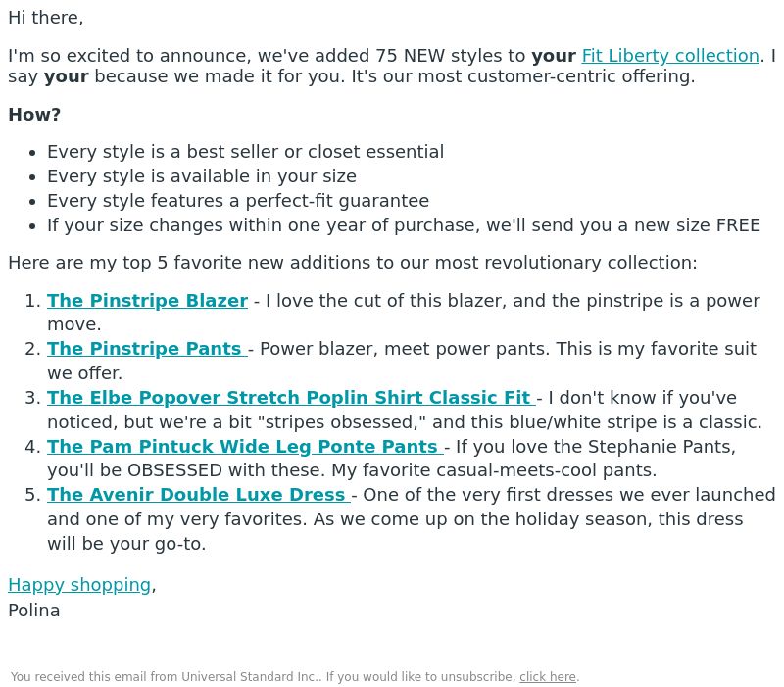Screen dimensions: 784x687
Task: Click the 'Hi there,' greeting text
Action: point(45,18)
